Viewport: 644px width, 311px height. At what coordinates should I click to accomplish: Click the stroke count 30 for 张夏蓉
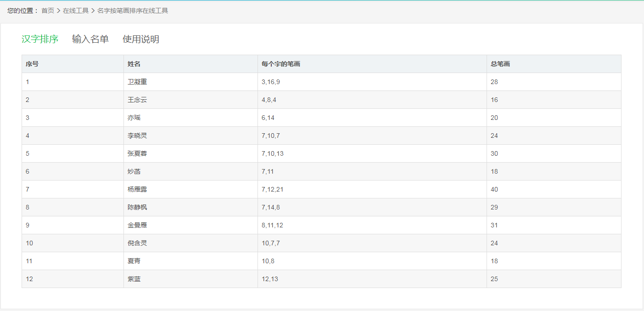[493, 153]
